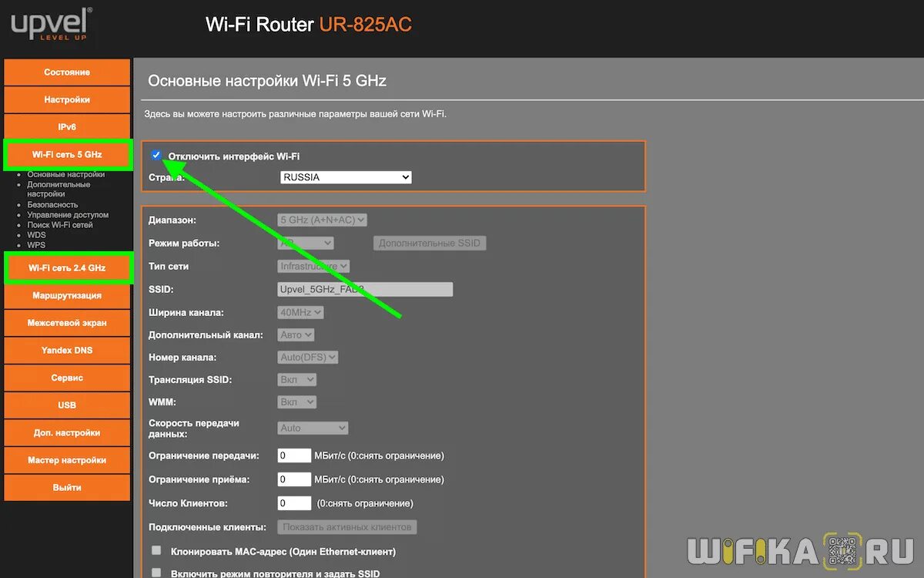Open Дополнительные настройки submenu link
Screen dimensions: 924x578
(x=59, y=190)
